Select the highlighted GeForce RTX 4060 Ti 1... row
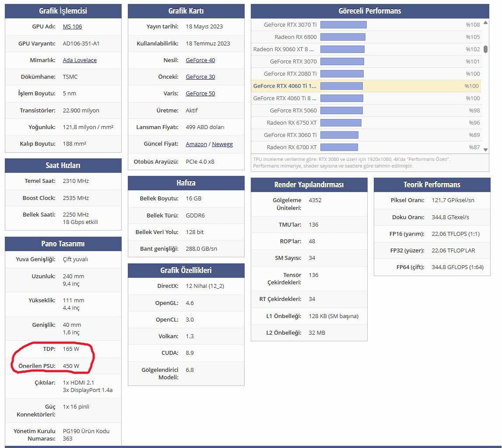The height and width of the screenshot is (448, 502). pyautogui.click(x=366, y=86)
